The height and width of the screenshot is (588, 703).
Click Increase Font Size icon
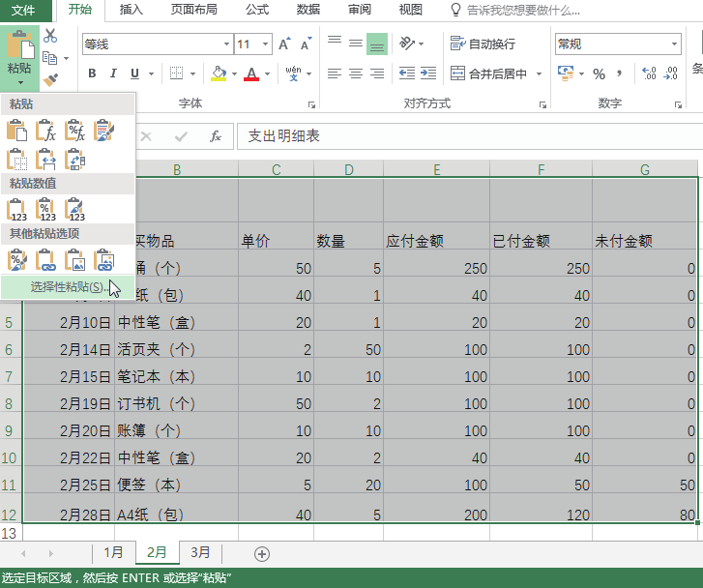(284, 44)
